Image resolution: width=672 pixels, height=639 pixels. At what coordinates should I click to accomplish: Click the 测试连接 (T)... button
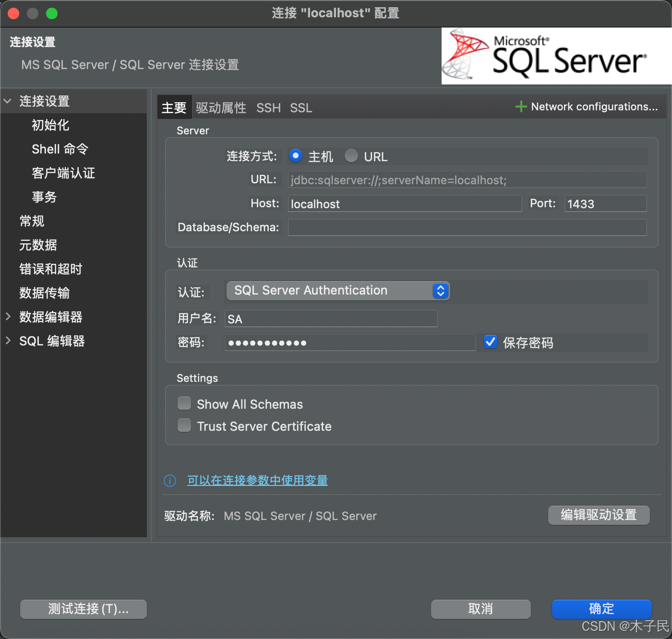(x=84, y=609)
